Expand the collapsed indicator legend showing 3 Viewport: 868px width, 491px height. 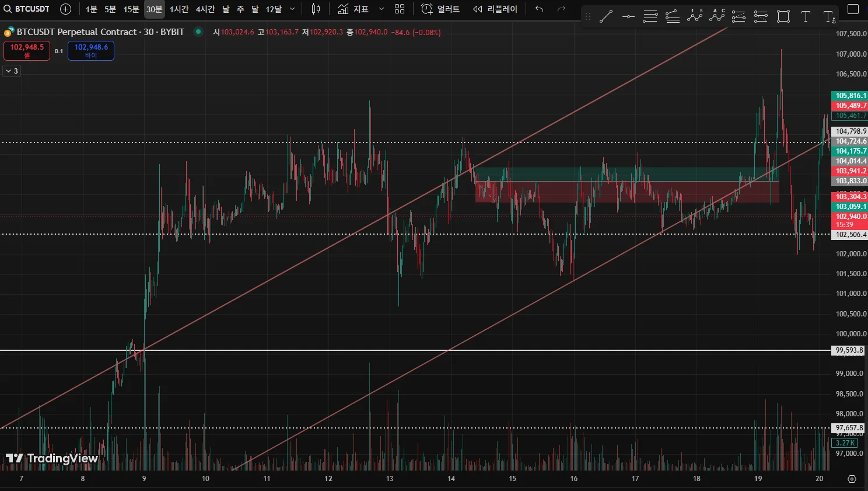click(x=12, y=71)
